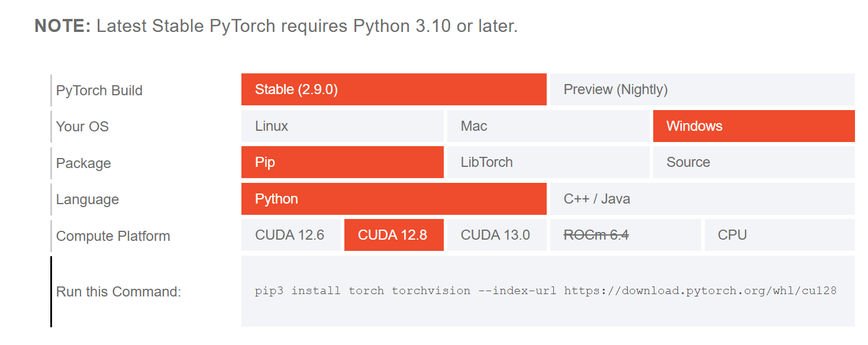The width and height of the screenshot is (868, 345).
Task: Select CUDA 13.0 compute platform
Action: tap(496, 234)
